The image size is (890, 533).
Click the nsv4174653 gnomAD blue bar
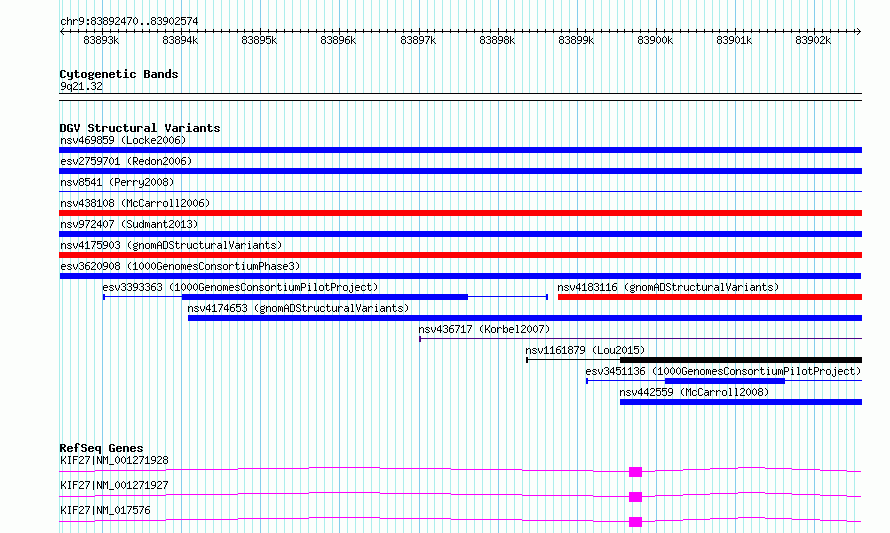tap(524, 318)
